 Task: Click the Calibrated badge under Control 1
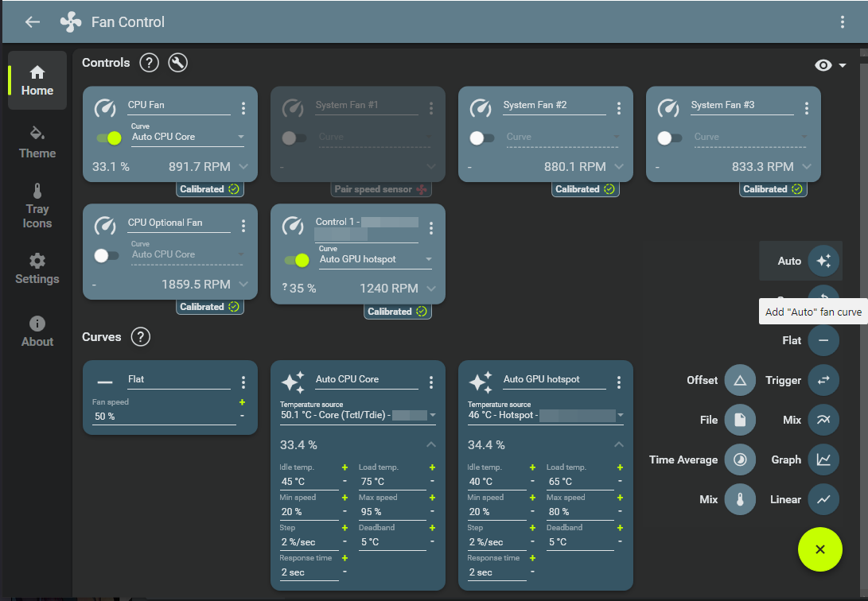pos(398,312)
